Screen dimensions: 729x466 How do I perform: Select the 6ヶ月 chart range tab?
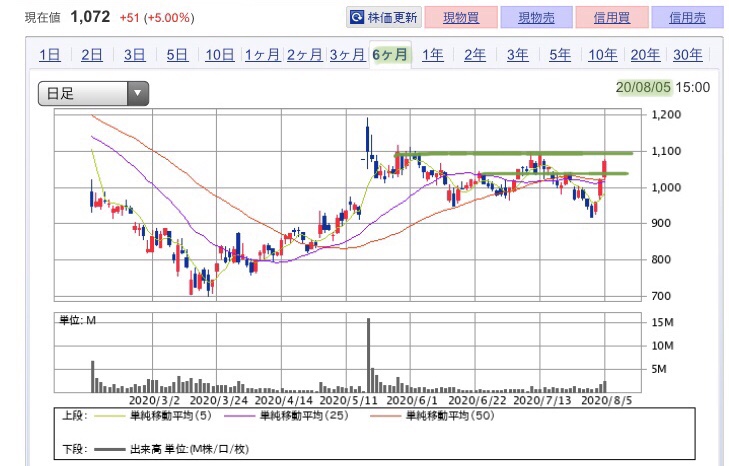tap(390, 55)
